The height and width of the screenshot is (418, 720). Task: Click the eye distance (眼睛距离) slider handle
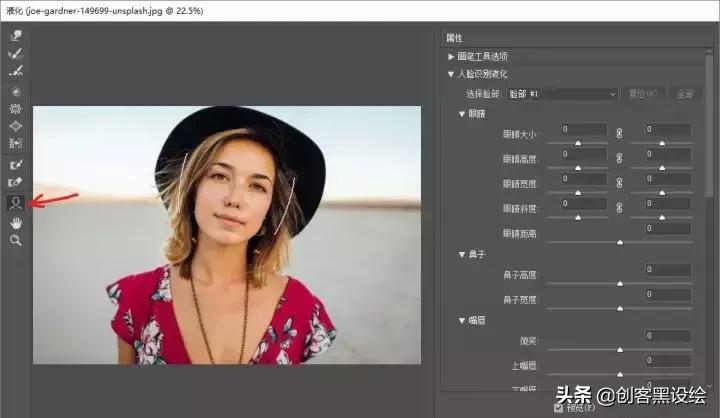[x=620, y=242]
